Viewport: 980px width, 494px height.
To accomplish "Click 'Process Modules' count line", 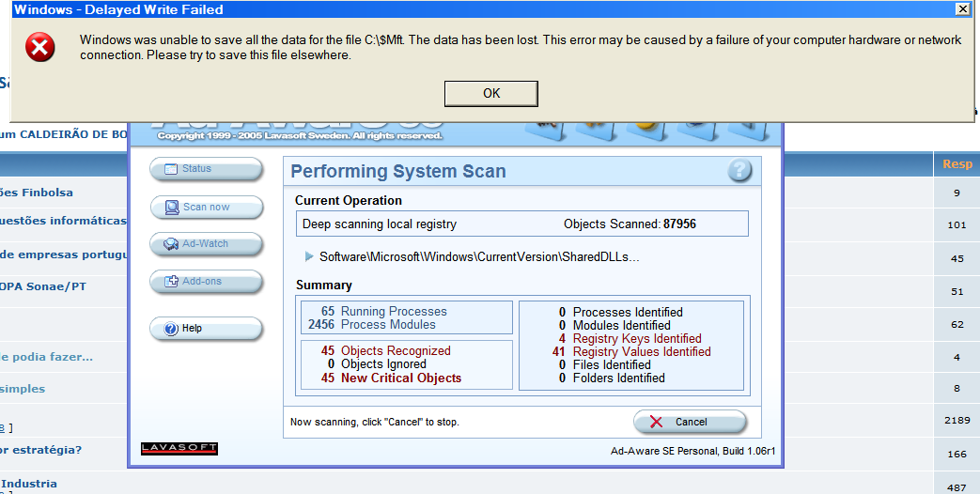I will pos(372,325).
